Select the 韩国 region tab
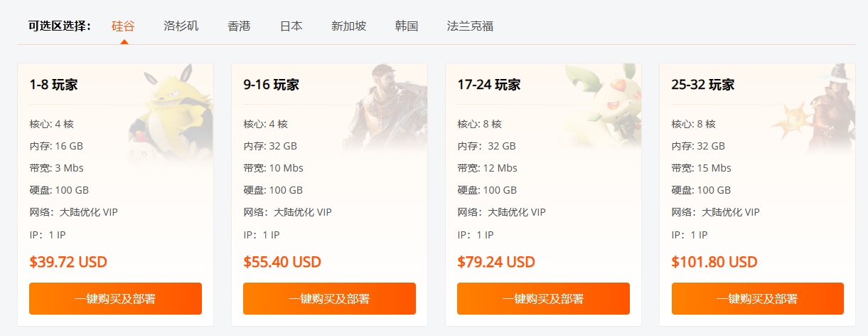The image size is (868, 336). point(407,26)
